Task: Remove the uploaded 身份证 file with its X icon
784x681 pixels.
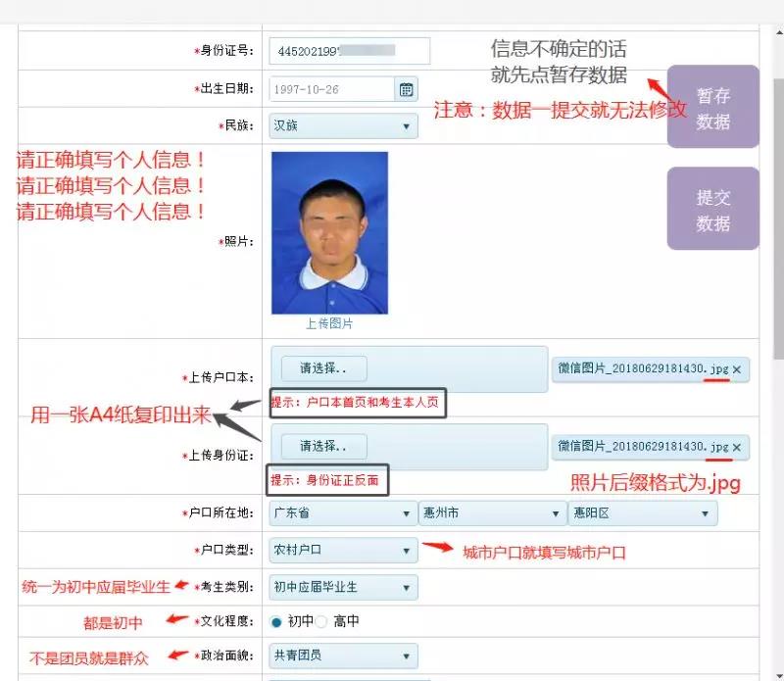Action: pyautogui.click(x=737, y=447)
